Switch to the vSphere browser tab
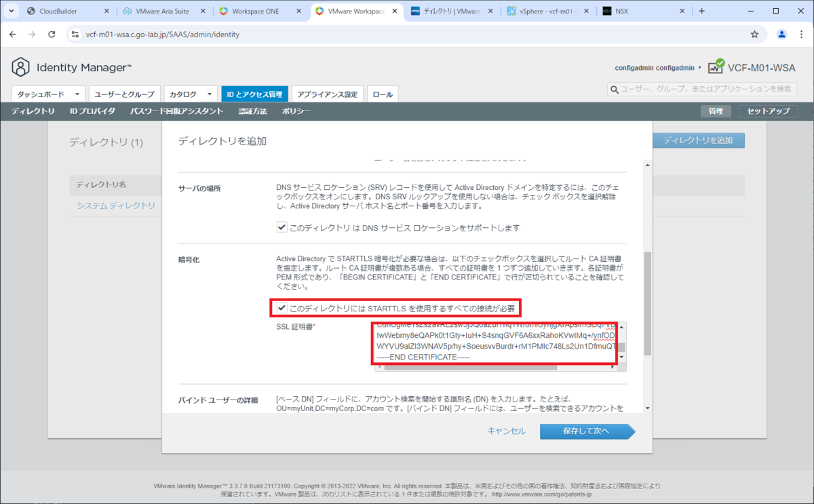 coord(549,12)
